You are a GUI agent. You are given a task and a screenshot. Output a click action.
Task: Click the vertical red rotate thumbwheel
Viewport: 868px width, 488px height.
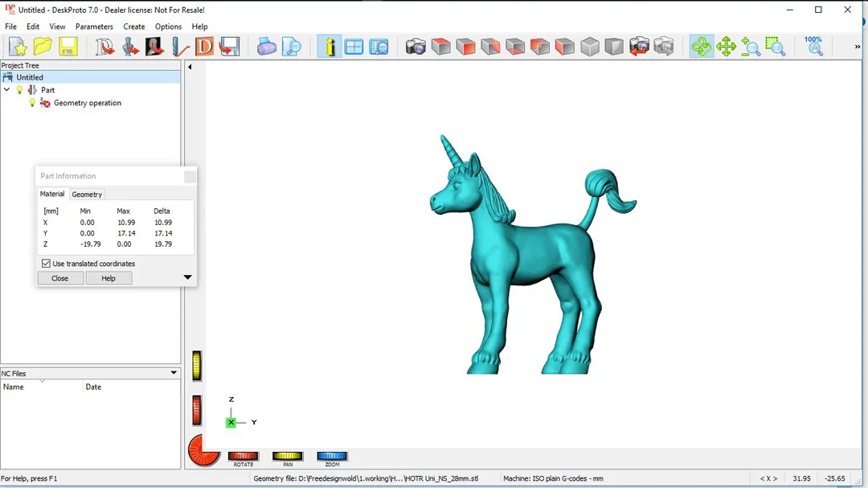coord(197,411)
